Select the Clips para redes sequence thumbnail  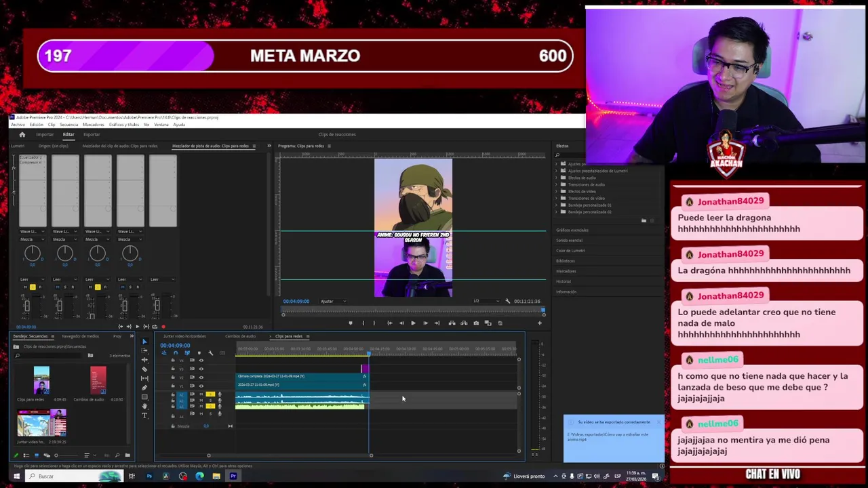coord(41,380)
